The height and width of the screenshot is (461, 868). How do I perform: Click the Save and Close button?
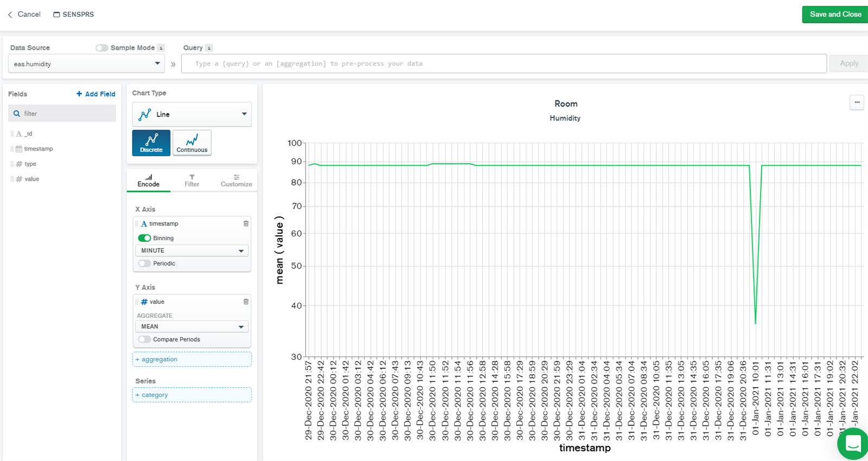click(x=835, y=14)
